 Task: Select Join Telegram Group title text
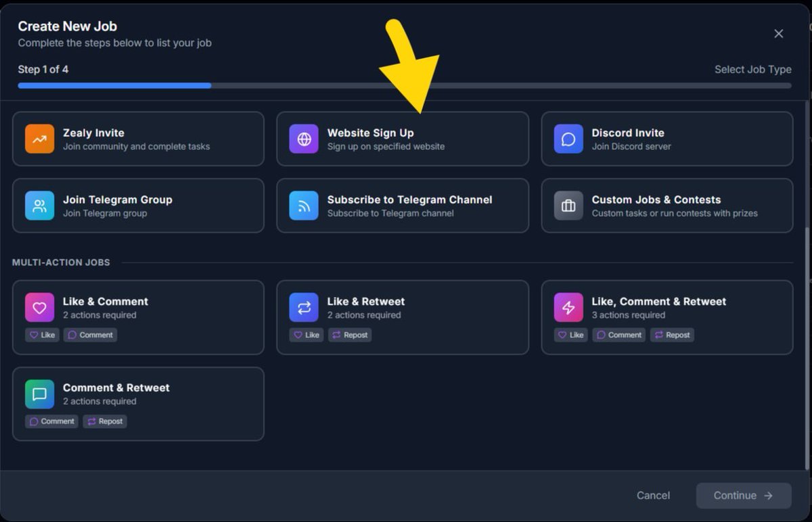point(118,199)
